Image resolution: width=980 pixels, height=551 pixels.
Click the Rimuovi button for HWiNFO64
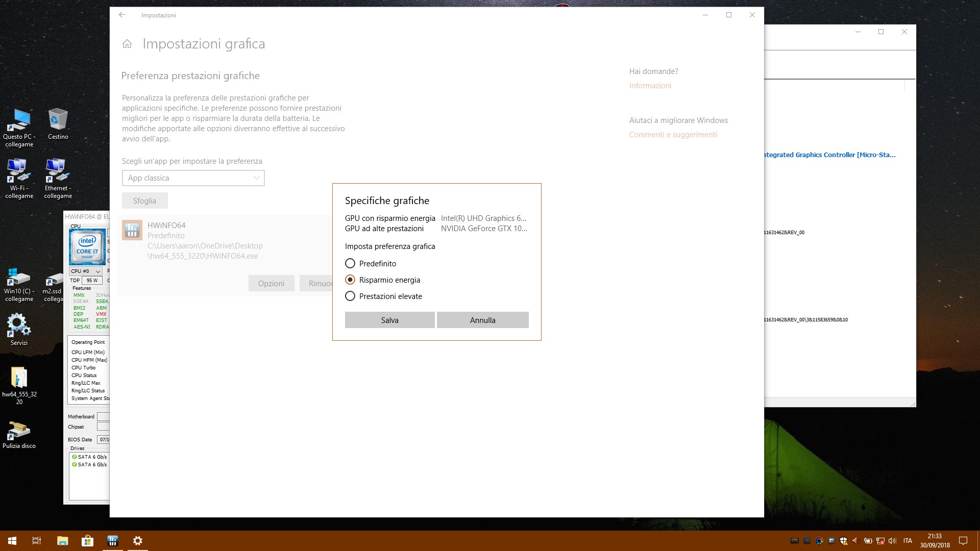pyautogui.click(x=316, y=283)
